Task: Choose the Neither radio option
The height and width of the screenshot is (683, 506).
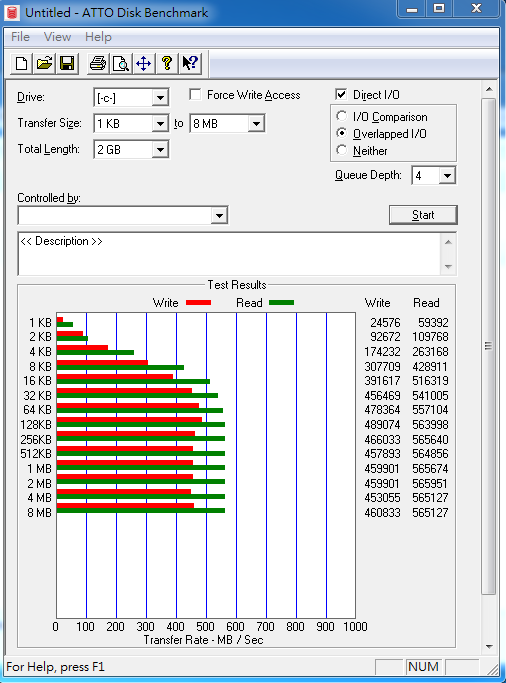Action: pyautogui.click(x=342, y=150)
